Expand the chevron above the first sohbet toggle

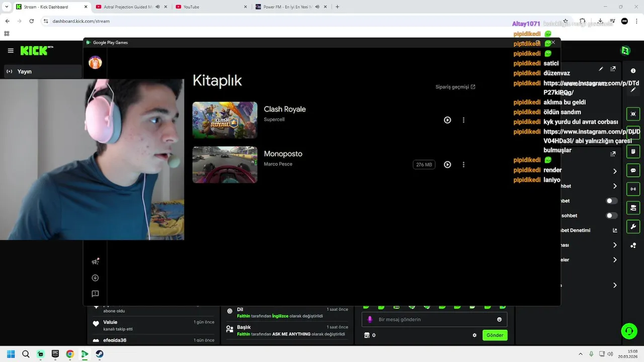615,186
